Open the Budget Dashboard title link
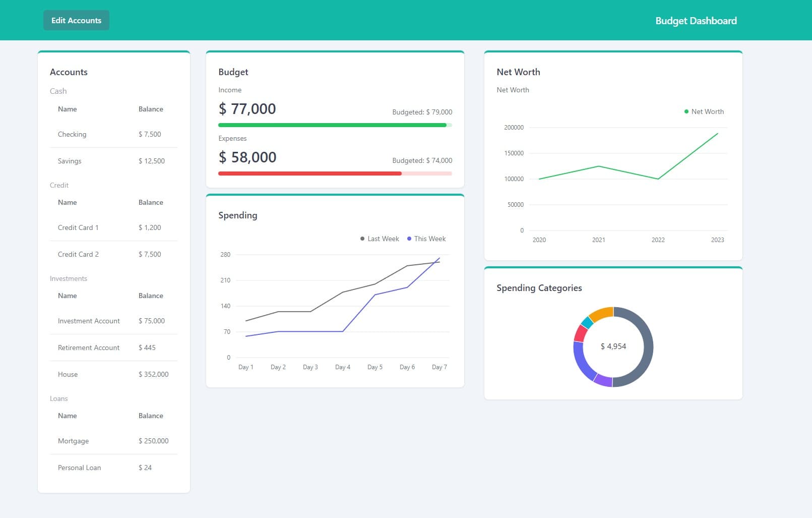Viewport: 812px width, 518px height. (696, 21)
